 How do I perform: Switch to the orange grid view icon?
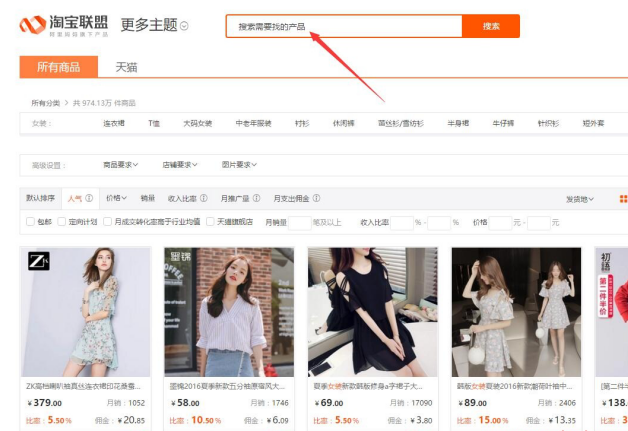click(x=623, y=199)
